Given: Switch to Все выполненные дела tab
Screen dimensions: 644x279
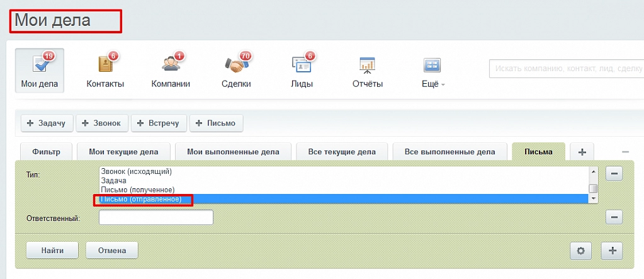Looking at the screenshot, I should click(x=449, y=152).
